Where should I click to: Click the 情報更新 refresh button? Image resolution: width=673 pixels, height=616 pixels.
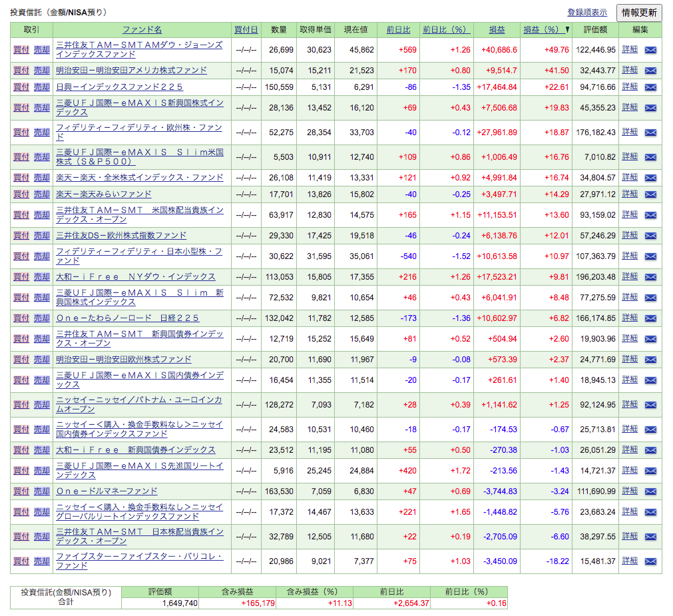tap(638, 13)
